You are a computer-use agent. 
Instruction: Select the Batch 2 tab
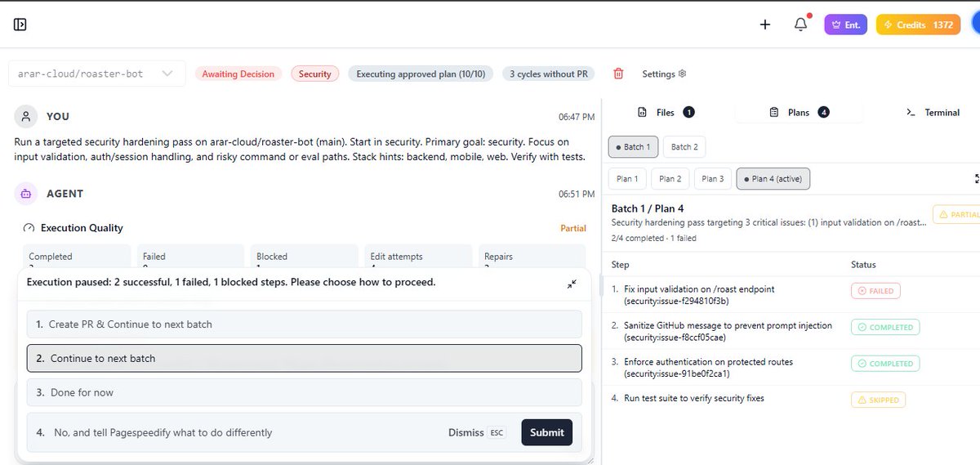tap(684, 147)
